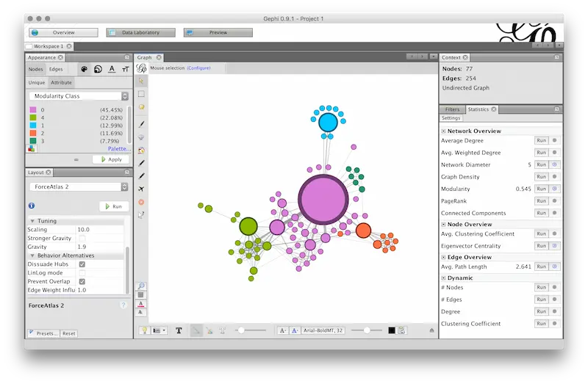This screenshot has height=384, width=588.
Task: Run the ForceAtlas 2 layout
Action: (114, 206)
